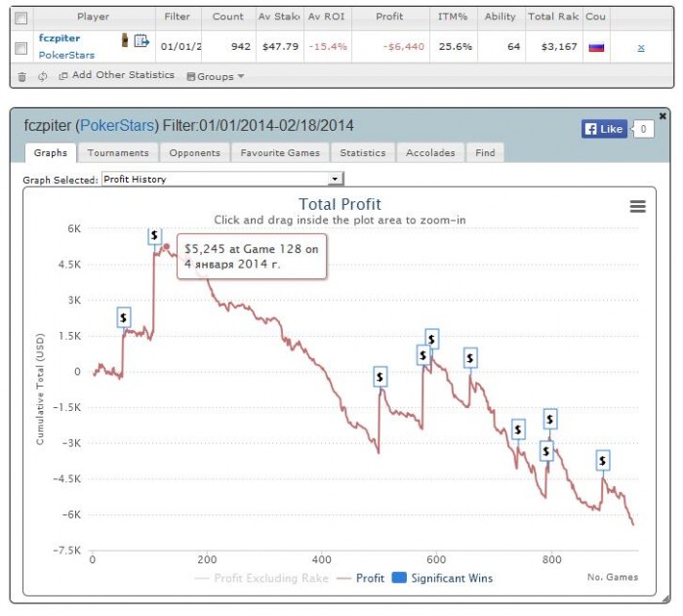Switch to the Favourite Games tab
The height and width of the screenshot is (616, 683).
pyautogui.click(x=280, y=153)
